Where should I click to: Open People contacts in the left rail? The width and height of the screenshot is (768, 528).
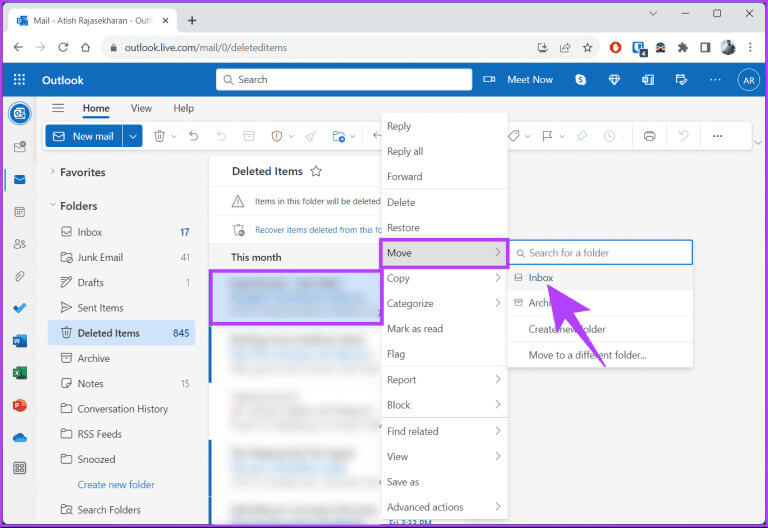(20, 244)
